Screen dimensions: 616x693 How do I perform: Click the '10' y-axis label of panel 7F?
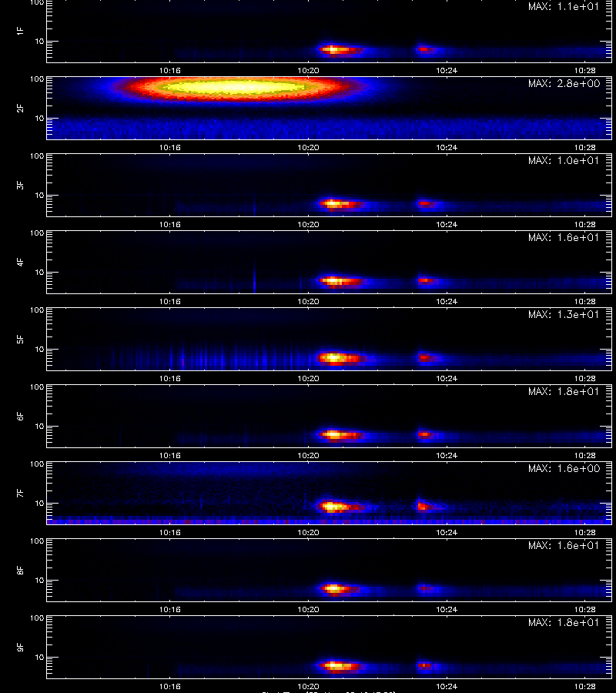point(39,504)
